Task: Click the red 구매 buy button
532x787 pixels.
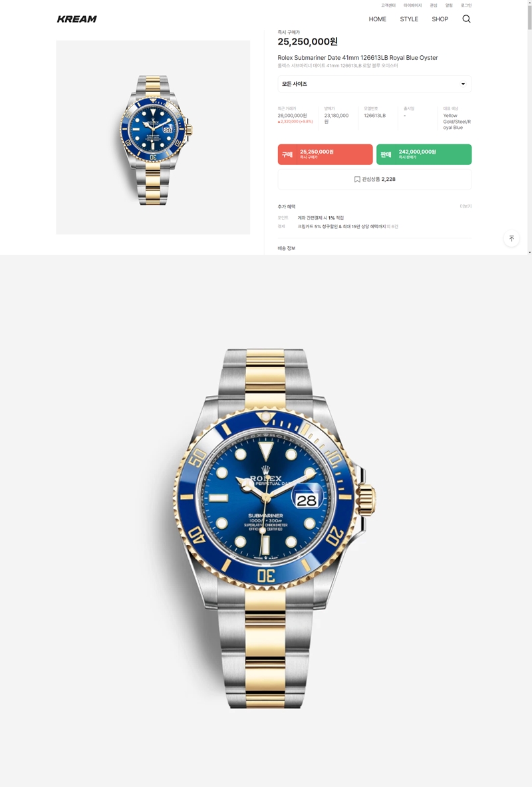Action: tap(325, 154)
